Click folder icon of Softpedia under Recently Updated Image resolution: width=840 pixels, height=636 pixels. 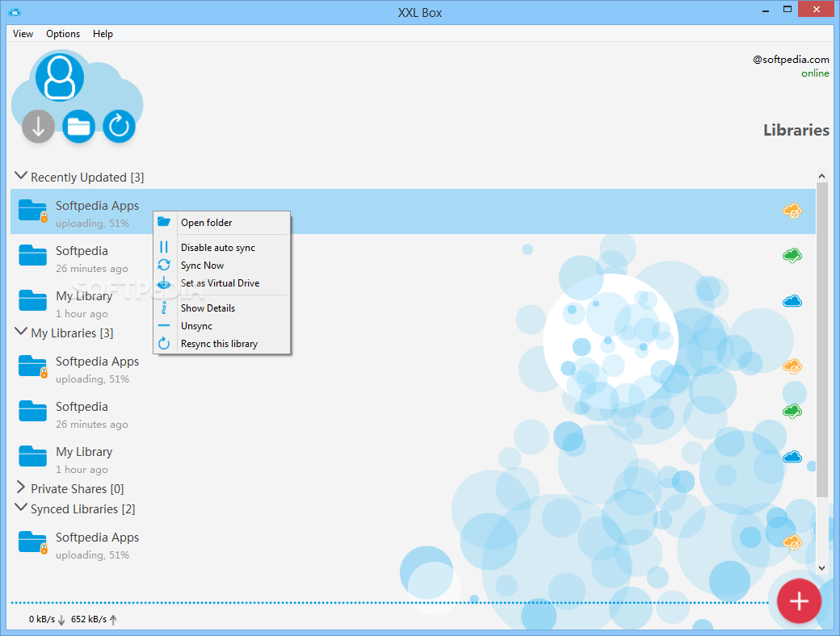click(32, 255)
